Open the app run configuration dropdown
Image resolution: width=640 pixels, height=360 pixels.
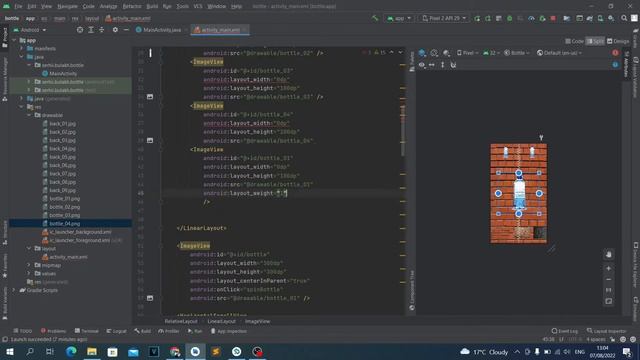[399, 18]
